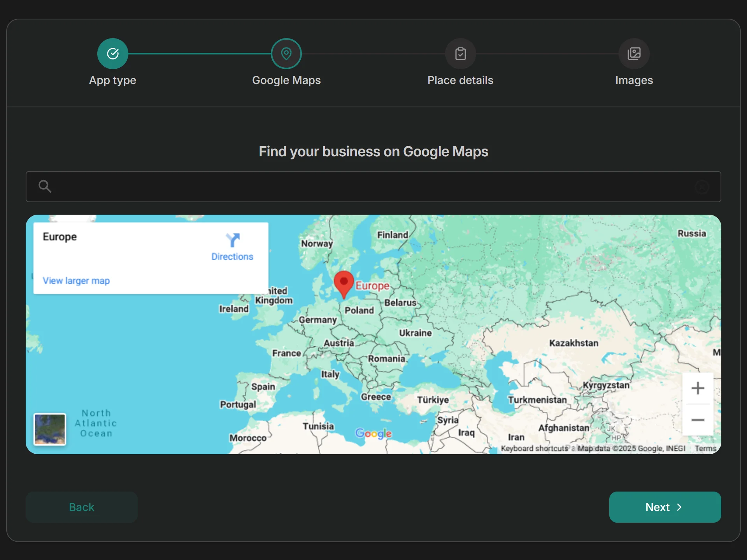747x560 pixels.
Task: Go to the Place details step icon
Action: (461, 54)
